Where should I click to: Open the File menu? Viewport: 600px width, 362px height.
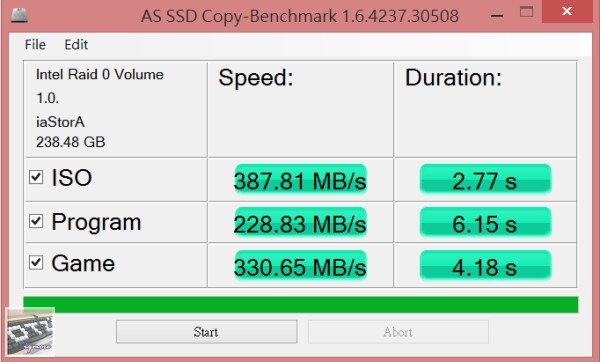tap(35, 45)
